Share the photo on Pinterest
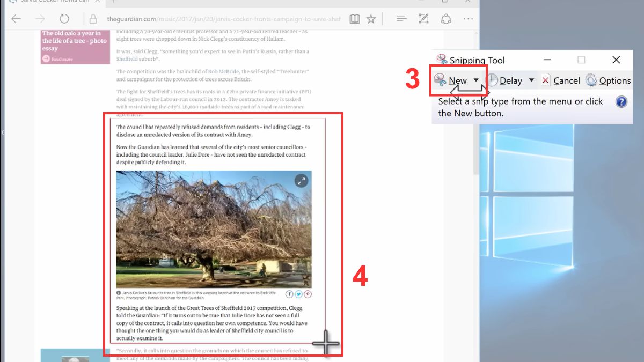 point(308,294)
